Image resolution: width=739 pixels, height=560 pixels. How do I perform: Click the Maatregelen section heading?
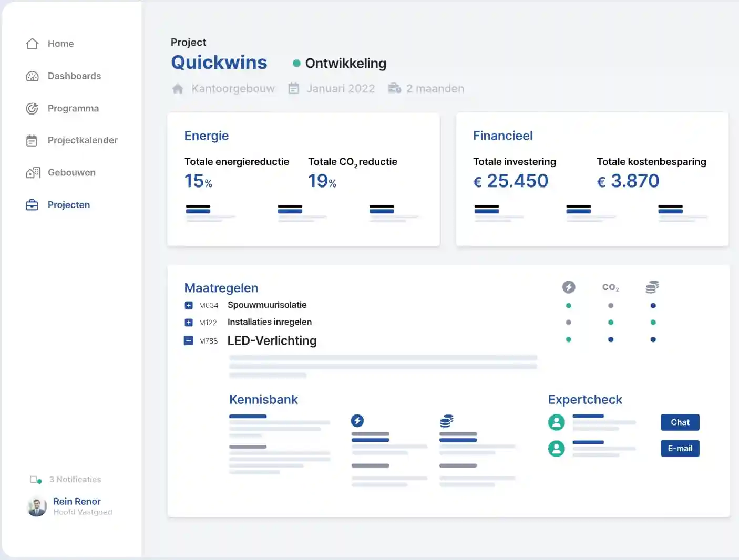tap(221, 288)
